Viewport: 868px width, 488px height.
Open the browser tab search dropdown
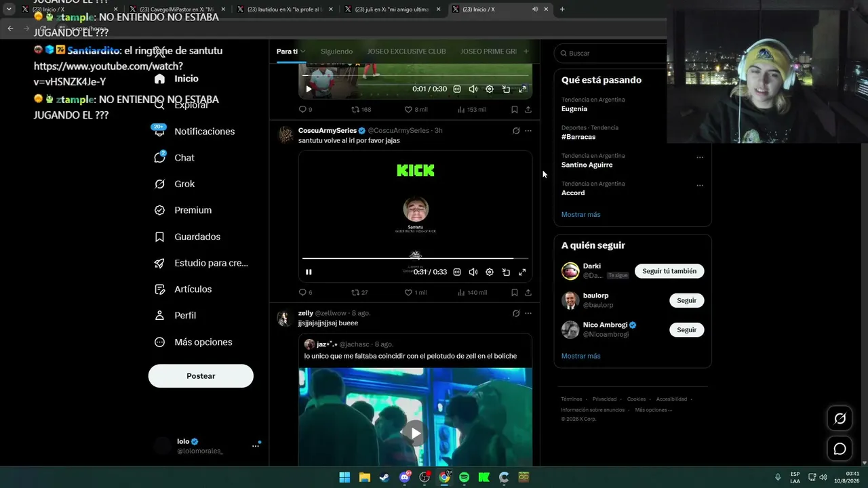tap(9, 9)
